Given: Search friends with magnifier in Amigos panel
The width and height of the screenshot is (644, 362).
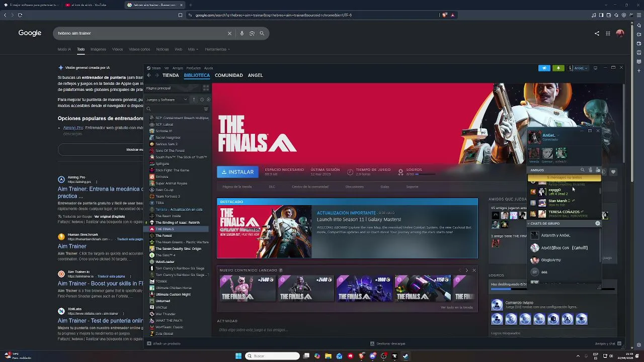Looking at the screenshot, I should point(583,170).
